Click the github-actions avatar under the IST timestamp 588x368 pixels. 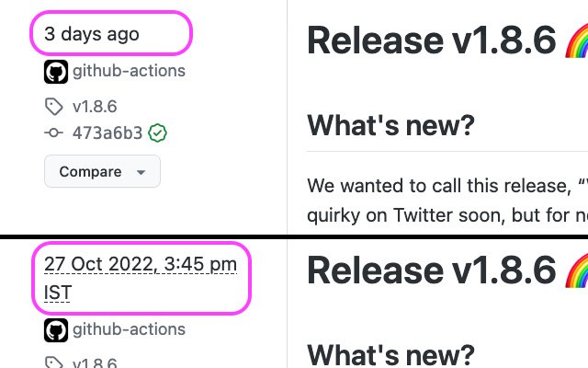[x=55, y=329]
